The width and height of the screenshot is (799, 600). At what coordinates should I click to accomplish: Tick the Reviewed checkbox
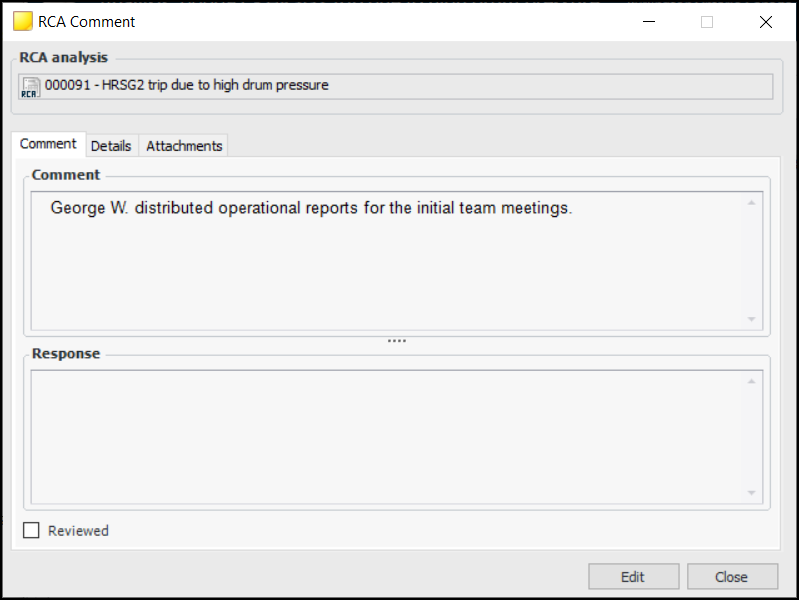click(x=32, y=531)
